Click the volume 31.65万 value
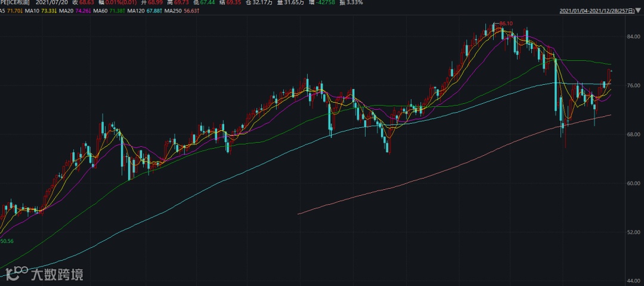The image size is (644, 286). coord(293,2)
